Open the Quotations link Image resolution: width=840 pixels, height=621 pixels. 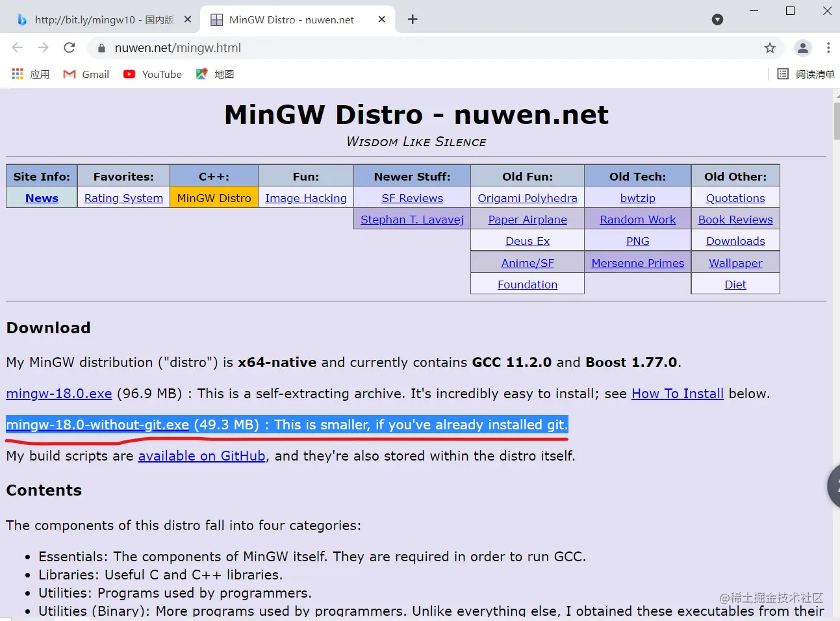point(735,198)
